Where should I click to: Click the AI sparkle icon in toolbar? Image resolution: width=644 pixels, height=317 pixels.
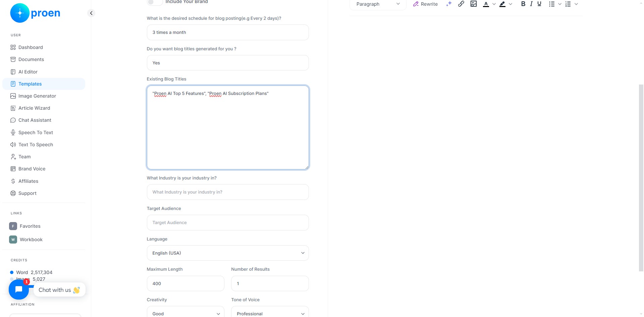click(x=449, y=4)
